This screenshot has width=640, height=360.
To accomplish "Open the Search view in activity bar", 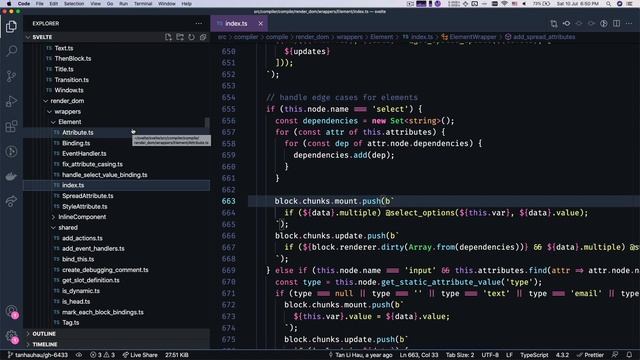I will click(11, 51).
